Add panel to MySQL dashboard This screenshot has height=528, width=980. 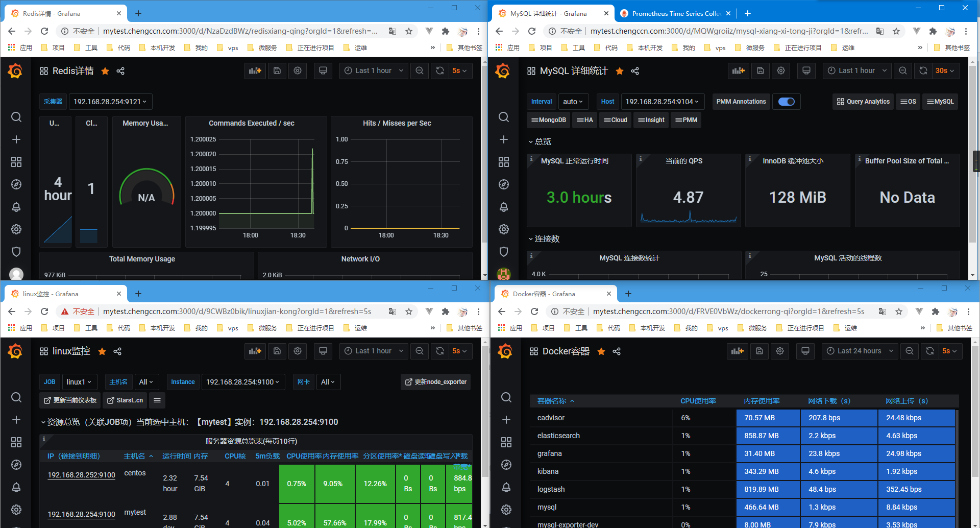click(x=739, y=71)
